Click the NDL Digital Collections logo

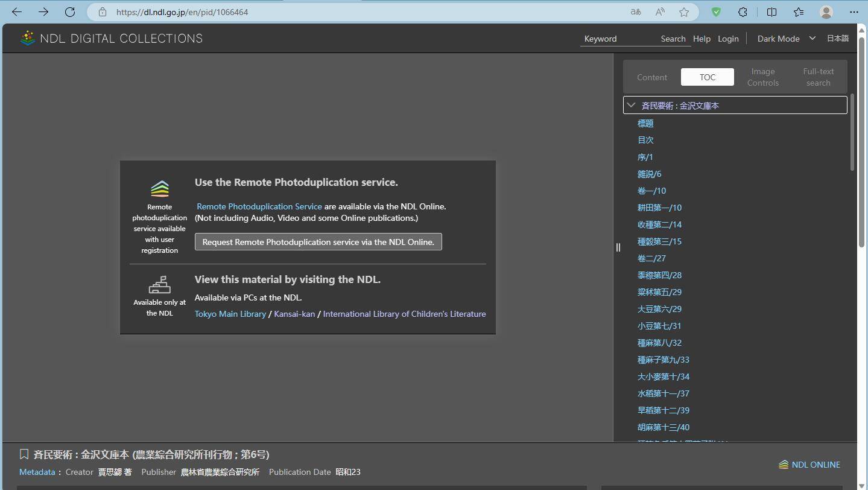[x=112, y=38]
